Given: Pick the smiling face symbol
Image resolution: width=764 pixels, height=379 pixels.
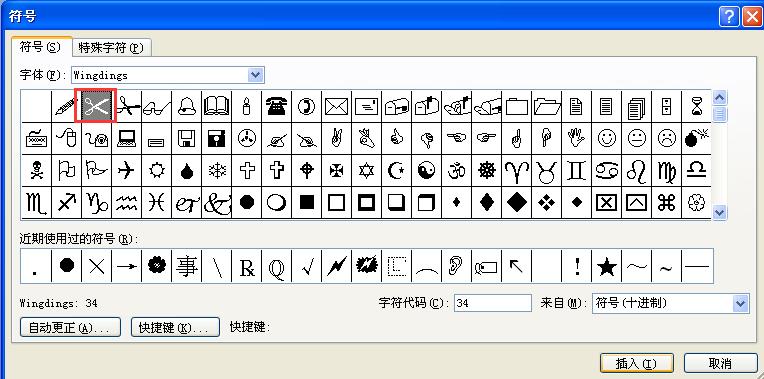Looking at the screenshot, I should [606, 138].
